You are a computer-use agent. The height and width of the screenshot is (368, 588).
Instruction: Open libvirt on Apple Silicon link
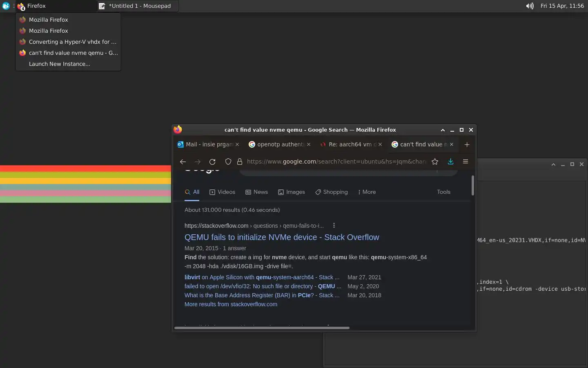(262, 277)
